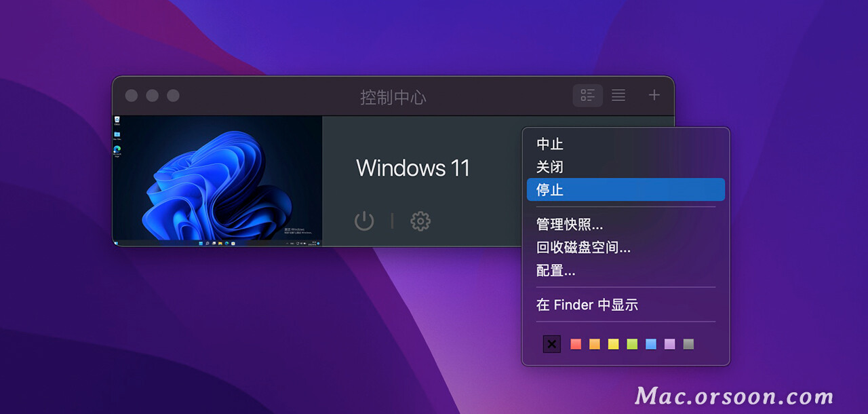
Task: Select 回收磁盘空间... menu entry
Action: click(625, 247)
